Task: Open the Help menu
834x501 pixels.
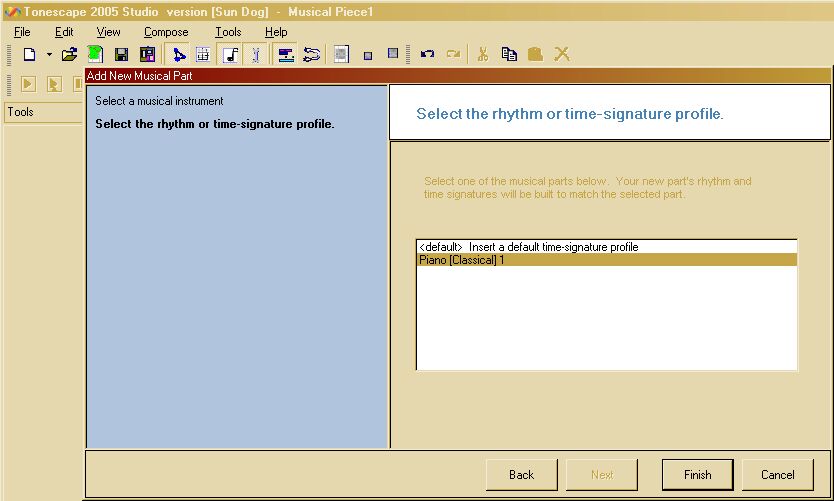Action: point(276,32)
